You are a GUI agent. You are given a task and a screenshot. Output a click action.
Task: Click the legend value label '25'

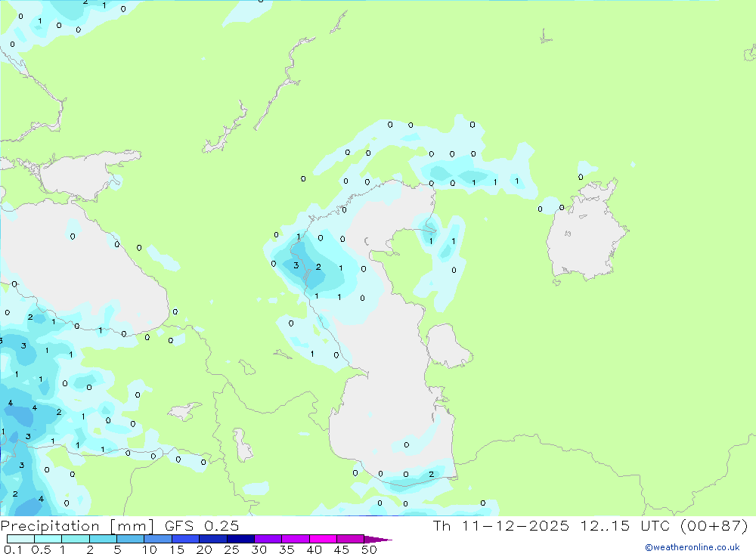[231, 549]
